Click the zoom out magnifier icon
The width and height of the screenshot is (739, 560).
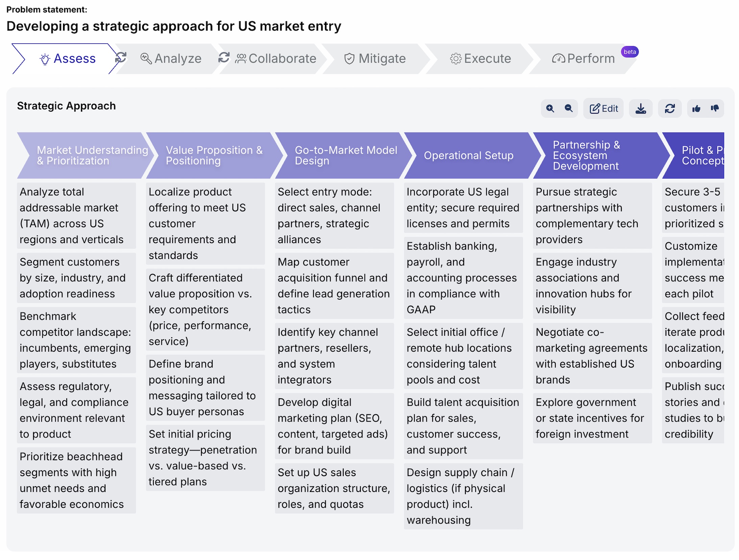point(568,109)
